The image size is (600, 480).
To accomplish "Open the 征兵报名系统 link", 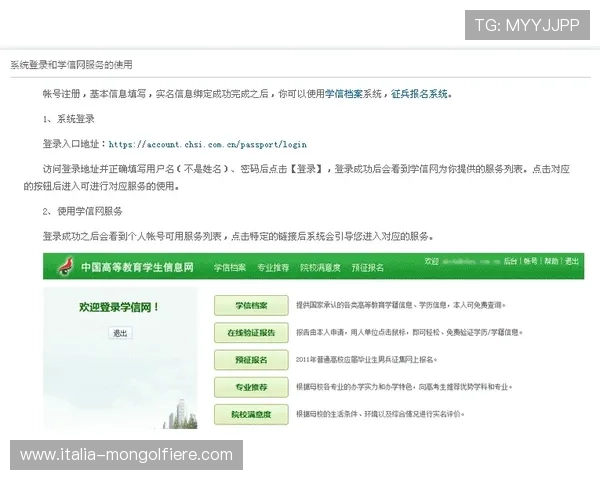I will pyautogui.click(x=419, y=94).
